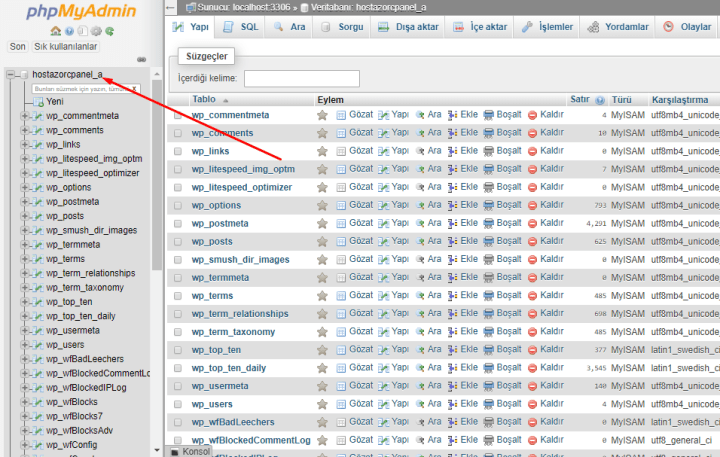Click the green reload navigation icon
The height and width of the screenshot is (457, 720).
click(x=109, y=31)
